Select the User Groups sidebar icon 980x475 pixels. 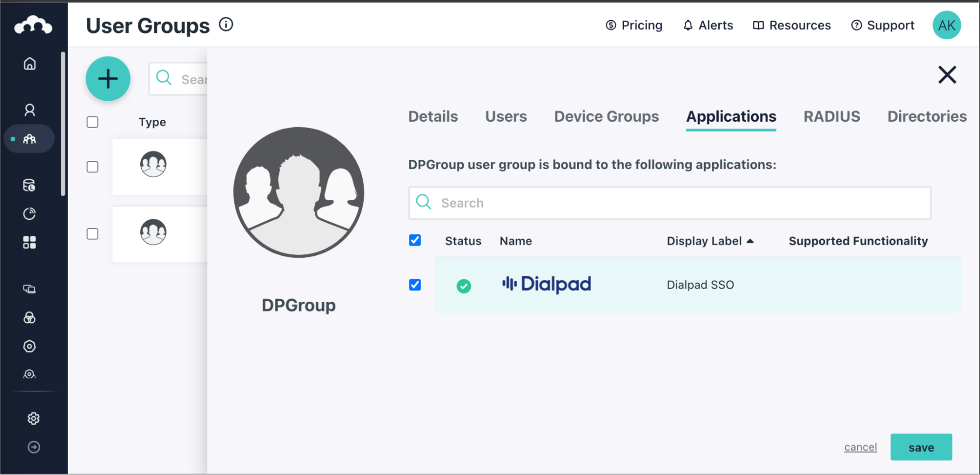point(29,139)
